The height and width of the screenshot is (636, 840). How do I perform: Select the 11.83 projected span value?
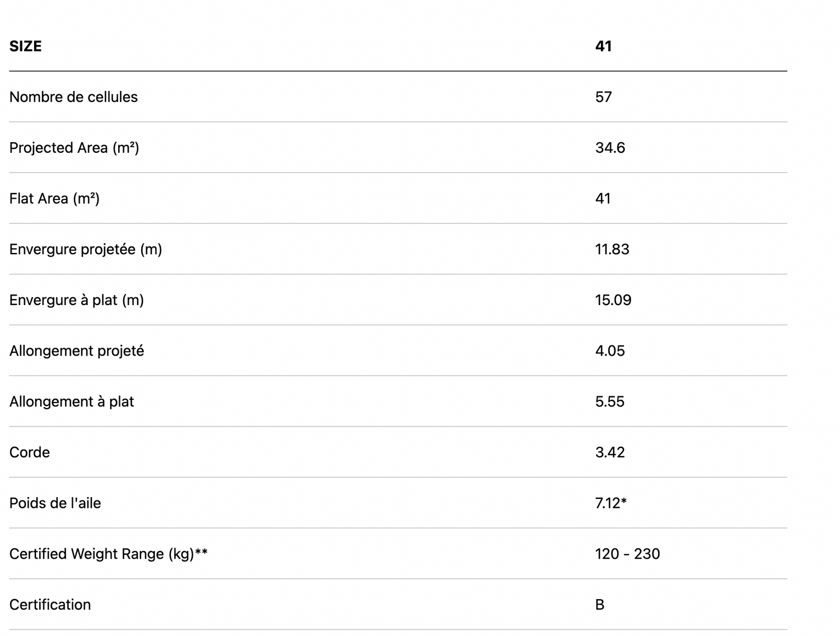point(612,249)
